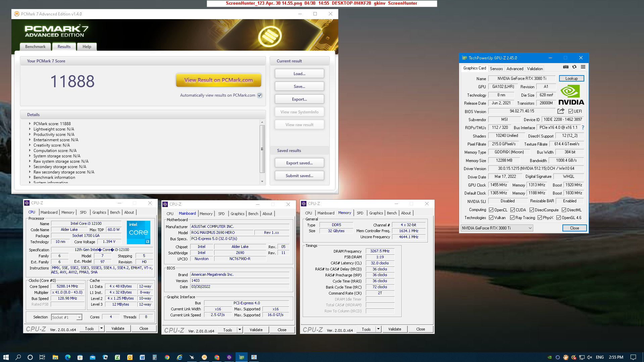
Task: Toggle the UEFI checkbox in GPU-Z
Action: pyautogui.click(x=571, y=111)
